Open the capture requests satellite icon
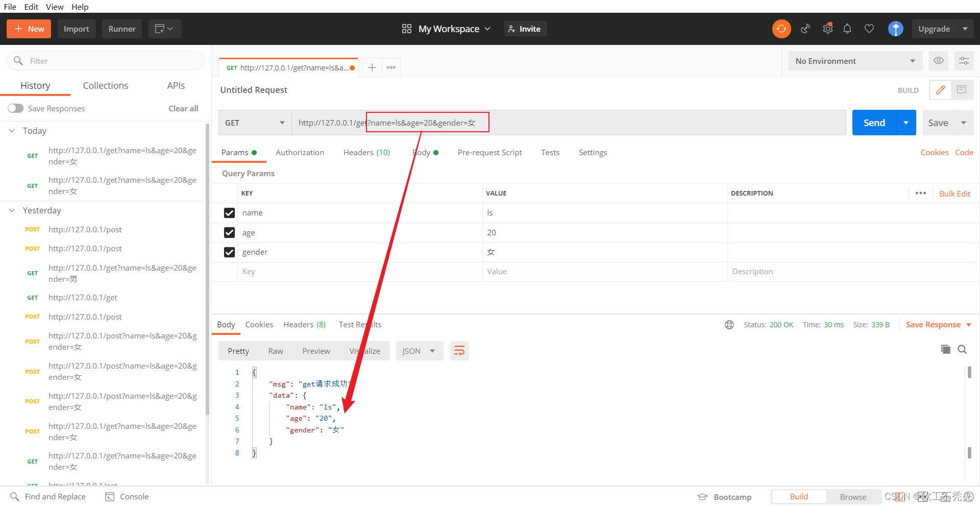Image resolution: width=980 pixels, height=506 pixels. tap(805, 29)
